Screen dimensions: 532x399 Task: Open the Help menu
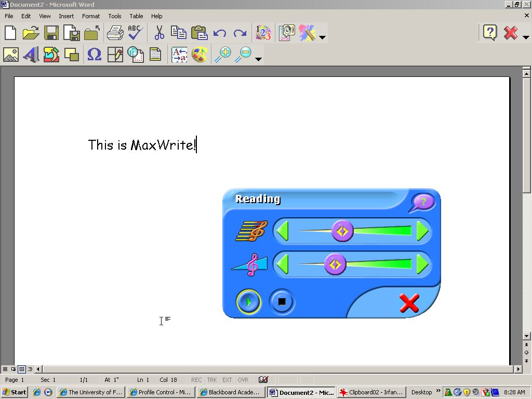point(157,16)
